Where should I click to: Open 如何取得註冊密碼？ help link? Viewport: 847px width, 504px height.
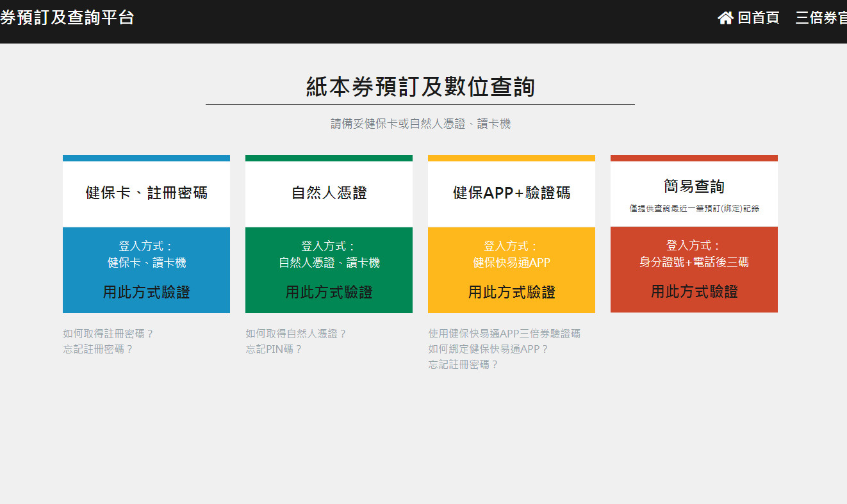(x=108, y=334)
